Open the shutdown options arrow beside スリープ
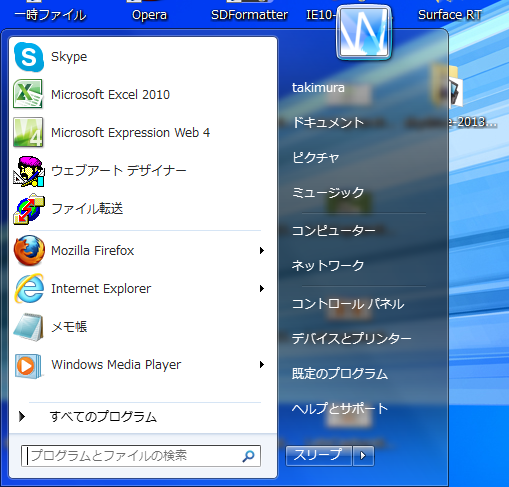Image resolution: width=509 pixels, height=487 pixels. pyautogui.click(x=363, y=455)
